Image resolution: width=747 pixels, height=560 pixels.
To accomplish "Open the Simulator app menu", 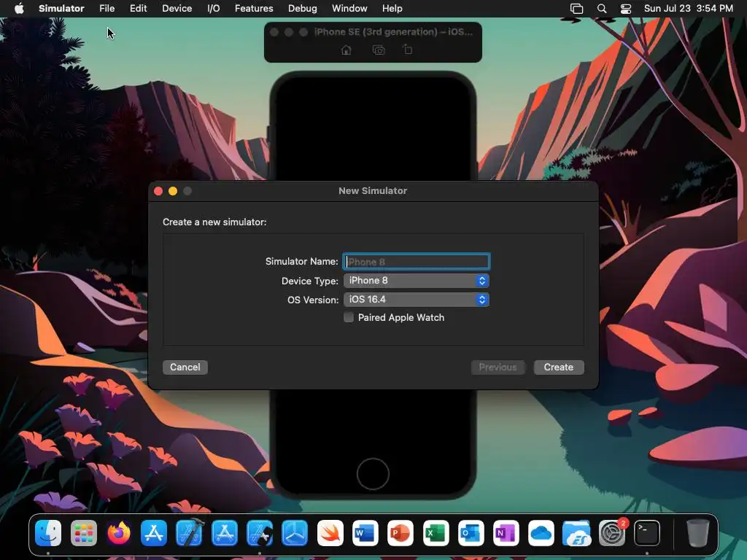I will (x=61, y=9).
